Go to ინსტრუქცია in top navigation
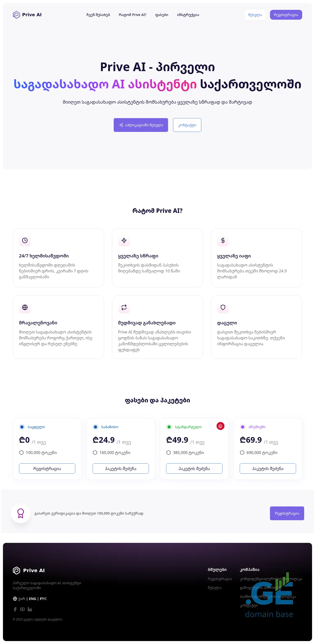This screenshot has width=315, height=644. 188,15
